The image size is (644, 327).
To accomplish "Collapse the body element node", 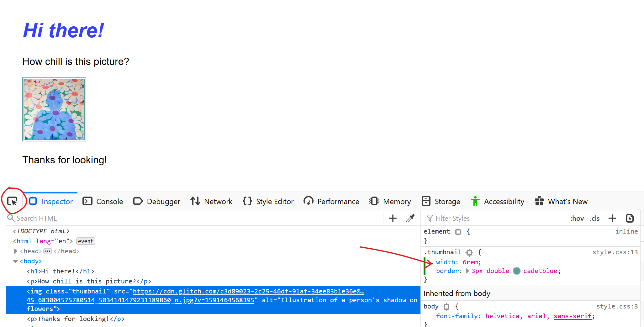I will [15, 261].
